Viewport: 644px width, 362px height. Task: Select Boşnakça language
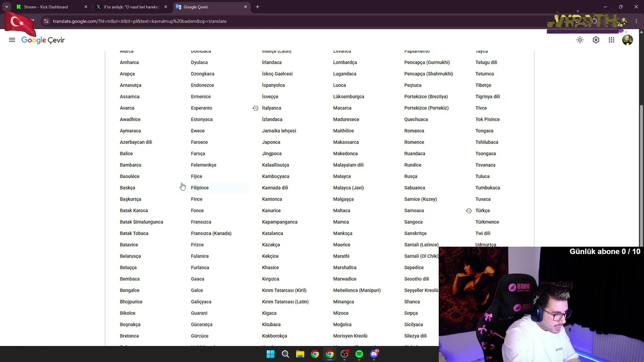tap(130, 324)
